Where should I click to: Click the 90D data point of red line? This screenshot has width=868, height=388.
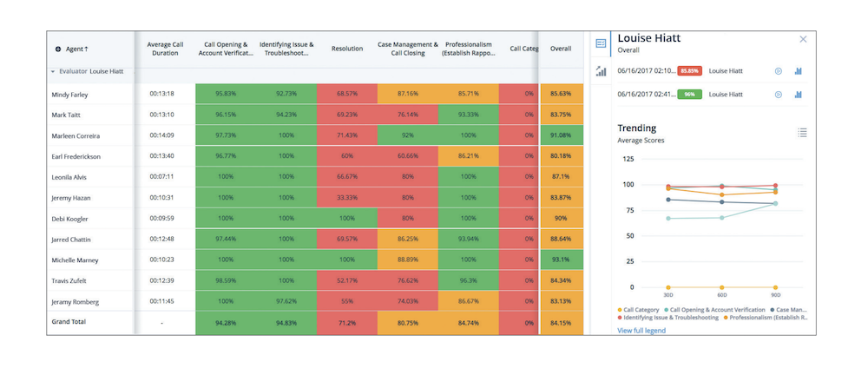pos(775,186)
